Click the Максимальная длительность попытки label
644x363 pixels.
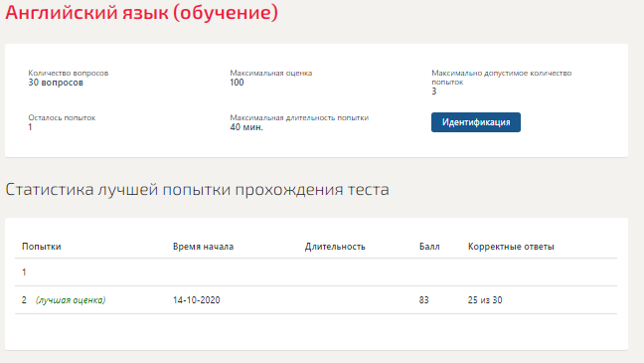pyautogui.click(x=299, y=118)
